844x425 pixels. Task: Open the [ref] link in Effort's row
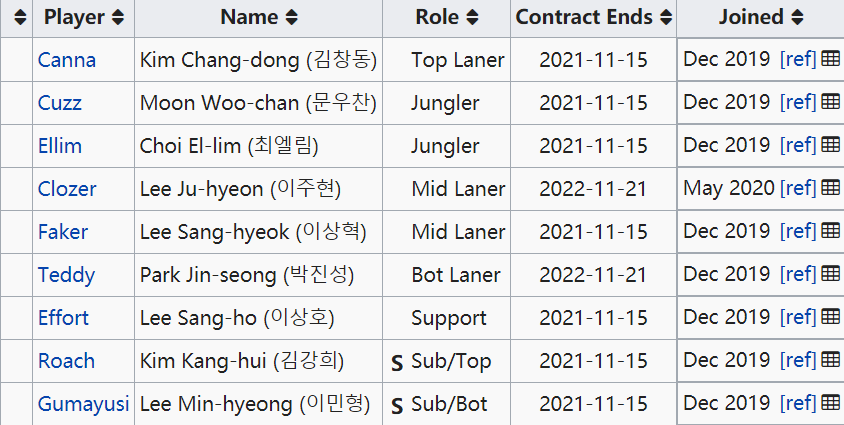[798, 317]
